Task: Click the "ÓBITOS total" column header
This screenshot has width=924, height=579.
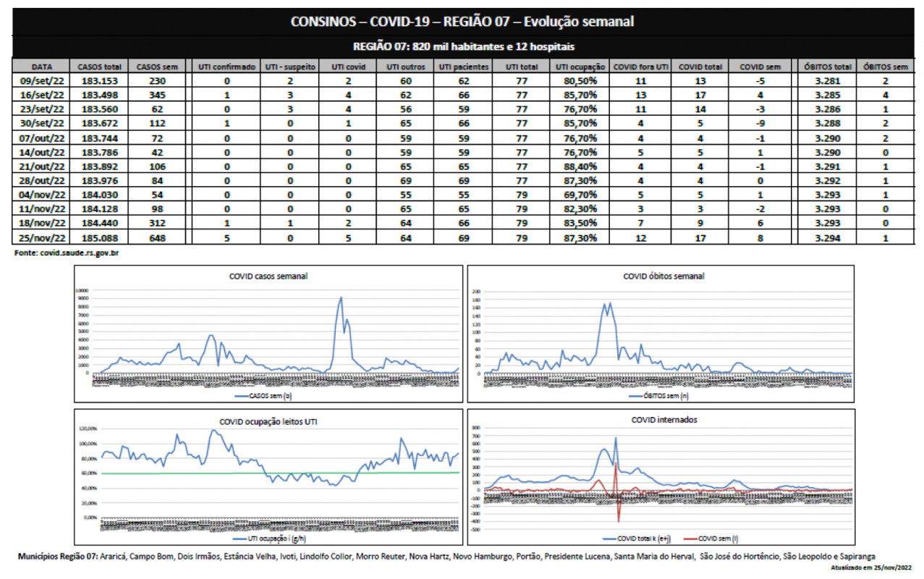Action: point(827,67)
